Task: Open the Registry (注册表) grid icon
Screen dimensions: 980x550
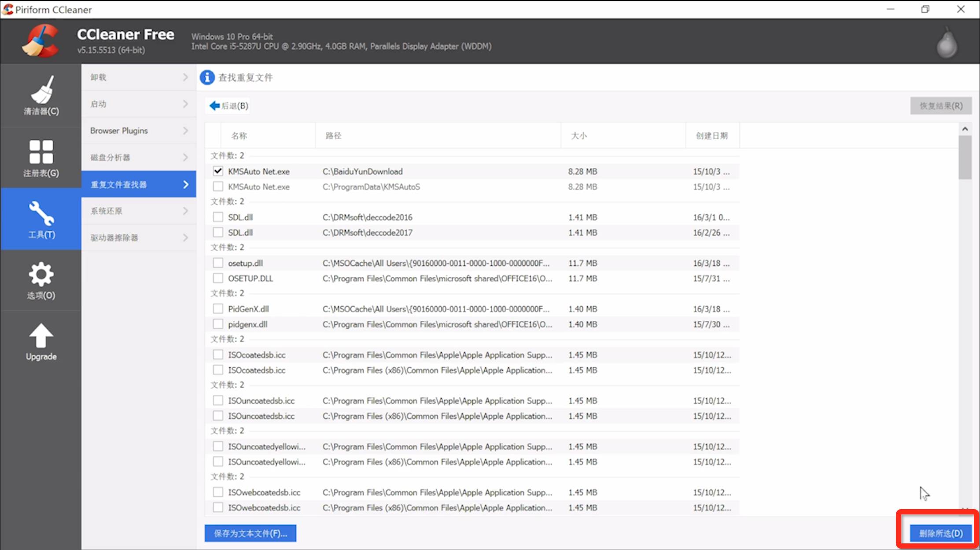Action: point(41,152)
